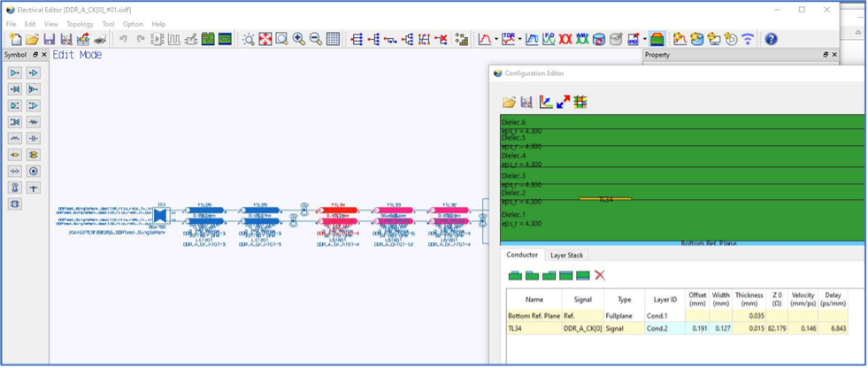Click save icon in Configuration Editor

click(526, 102)
